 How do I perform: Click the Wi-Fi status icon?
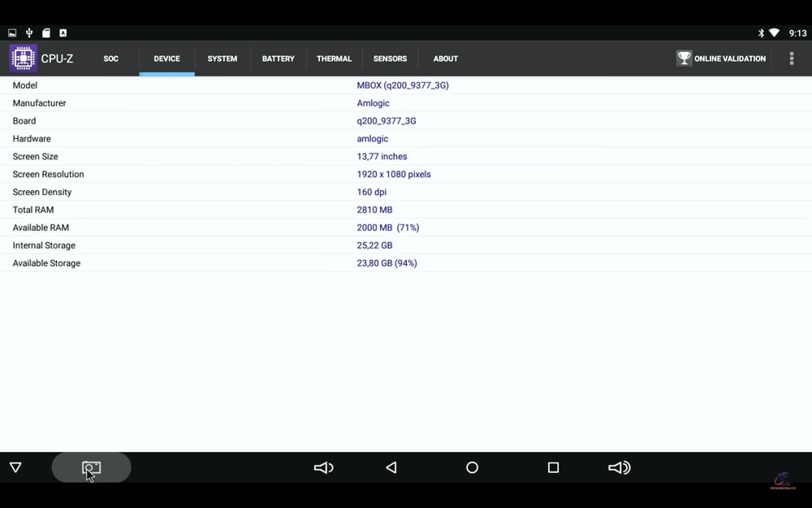[x=774, y=33]
